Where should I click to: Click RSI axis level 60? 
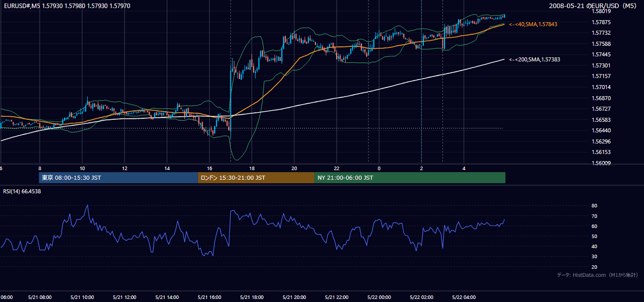pyautogui.click(x=594, y=226)
